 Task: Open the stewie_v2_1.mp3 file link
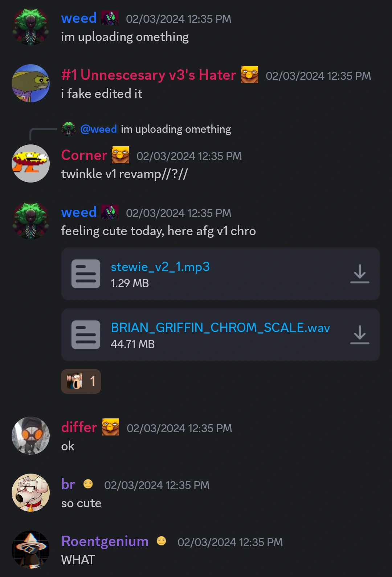[160, 267]
